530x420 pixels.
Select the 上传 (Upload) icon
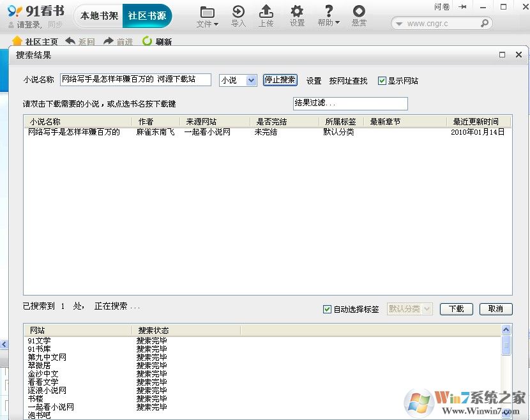266,13
